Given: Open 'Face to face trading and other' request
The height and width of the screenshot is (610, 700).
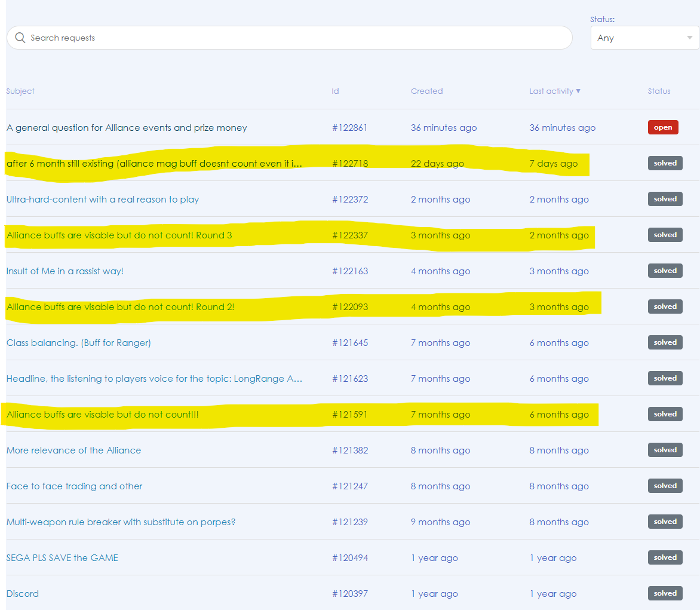Looking at the screenshot, I should [x=74, y=486].
